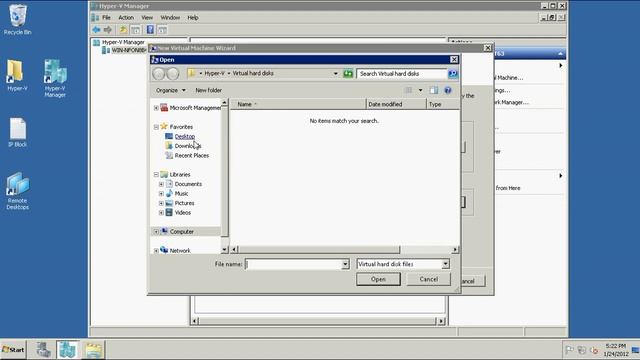Click the search magnifier icon
The image size is (640, 360).
point(453,73)
